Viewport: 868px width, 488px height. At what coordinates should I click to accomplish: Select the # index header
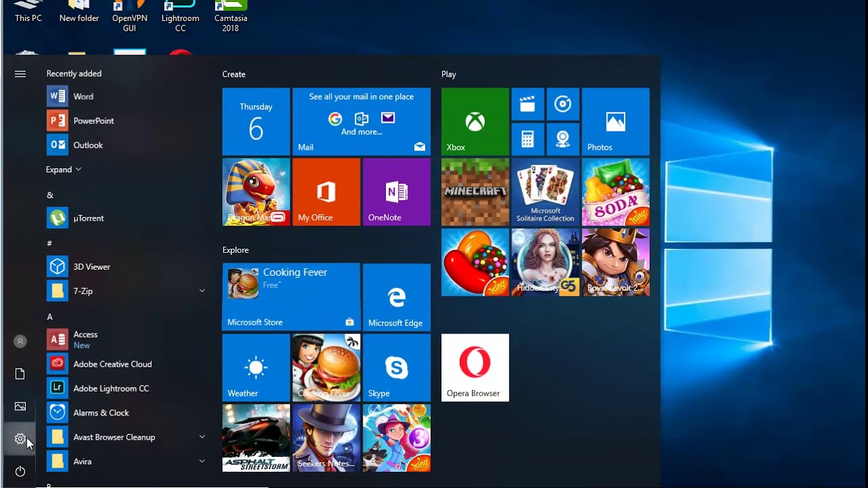coord(50,243)
